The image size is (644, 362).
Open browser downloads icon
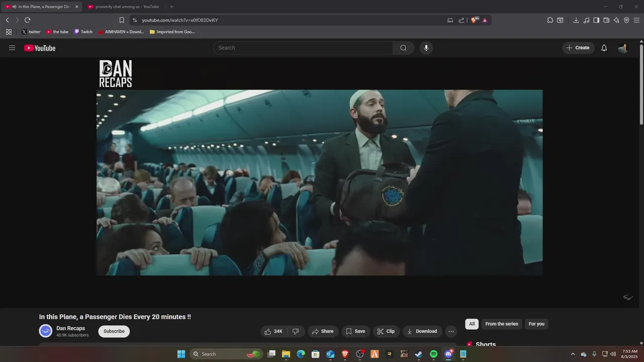tap(576, 20)
